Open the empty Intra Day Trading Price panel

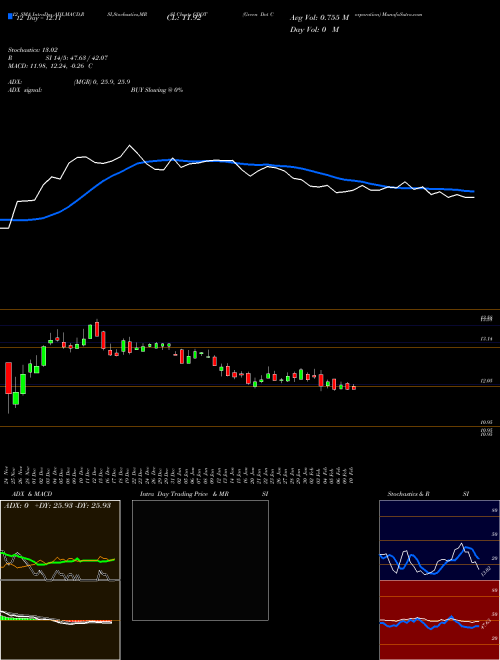pyautogui.click(x=200, y=560)
